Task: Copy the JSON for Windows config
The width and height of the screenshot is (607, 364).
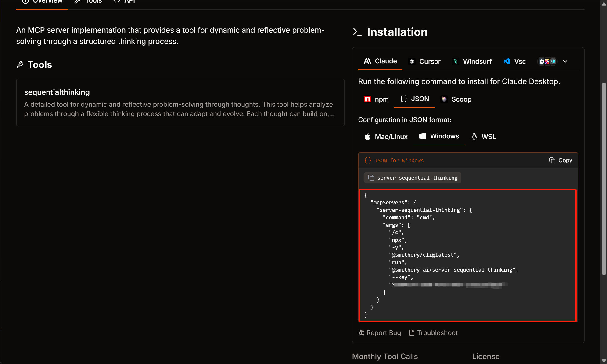Action: (x=560, y=160)
